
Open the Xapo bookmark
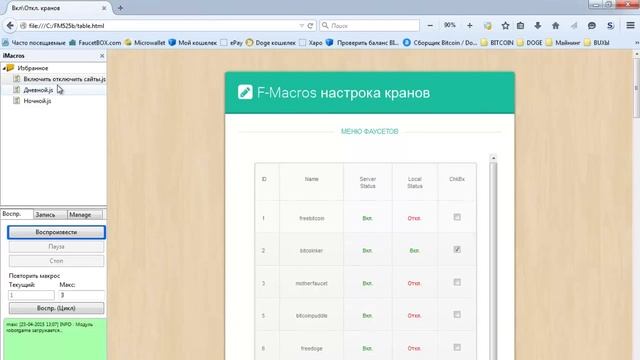(311, 42)
